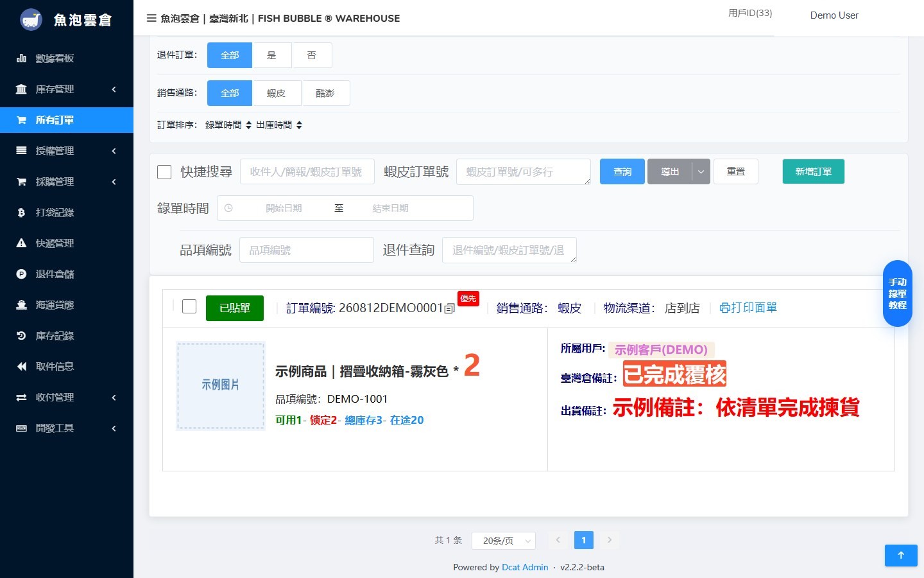Expand the 採購管理 submenu chevron

coord(114,182)
